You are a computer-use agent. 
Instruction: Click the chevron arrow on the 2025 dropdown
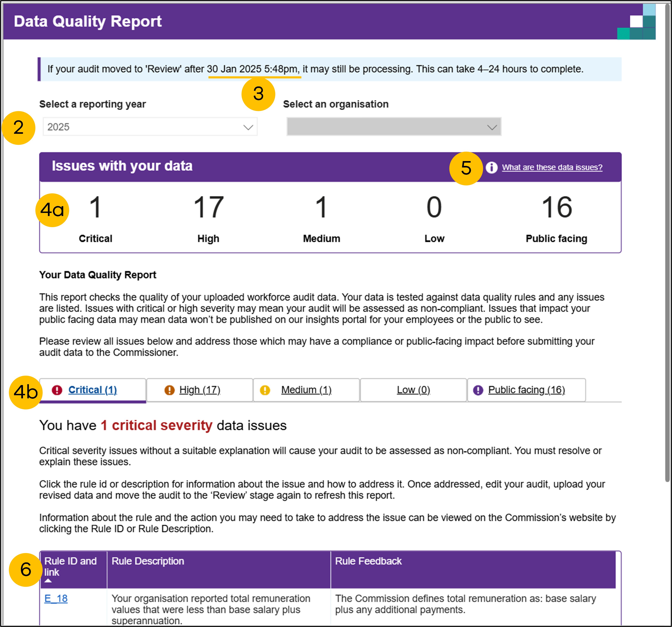[248, 127]
